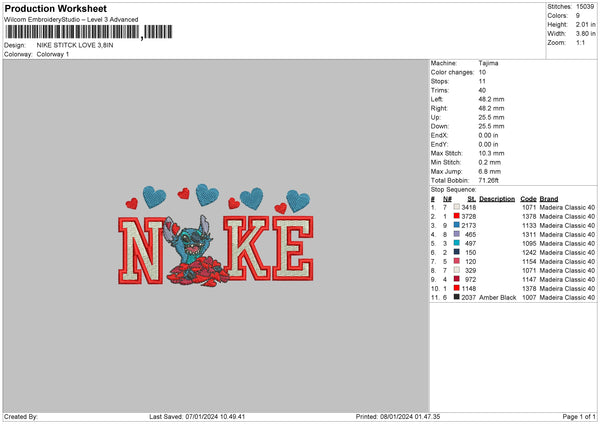This screenshot has width=600, height=424.
Task: Click the Stops value 11
Action: 482,81
